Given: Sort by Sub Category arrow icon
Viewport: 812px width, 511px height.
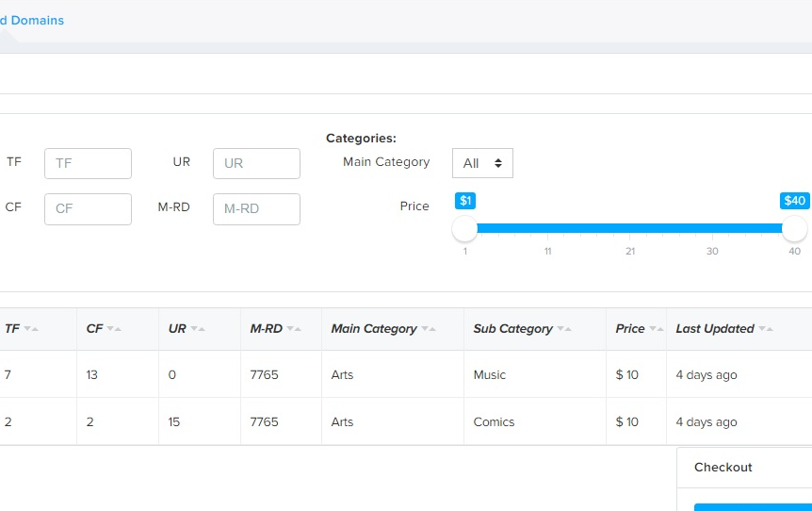Looking at the screenshot, I should coord(564,329).
